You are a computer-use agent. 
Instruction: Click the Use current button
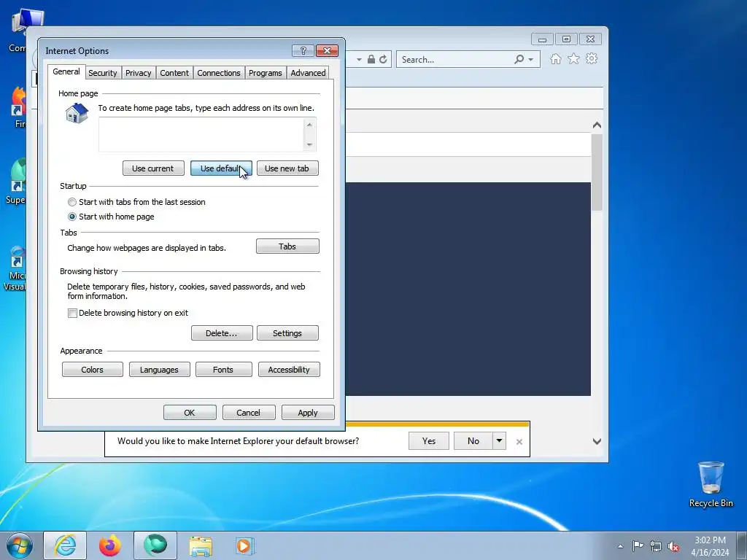[x=153, y=168]
